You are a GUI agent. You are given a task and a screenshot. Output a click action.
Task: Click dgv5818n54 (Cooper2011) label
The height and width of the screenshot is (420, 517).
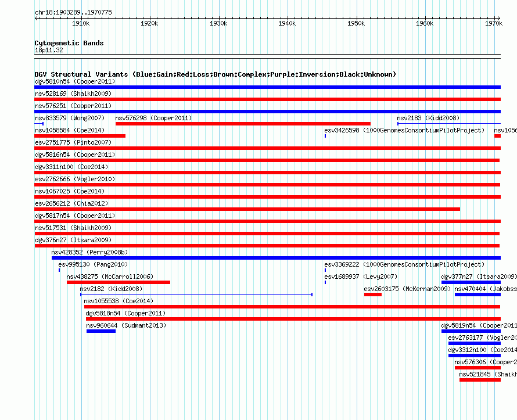coord(125,313)
